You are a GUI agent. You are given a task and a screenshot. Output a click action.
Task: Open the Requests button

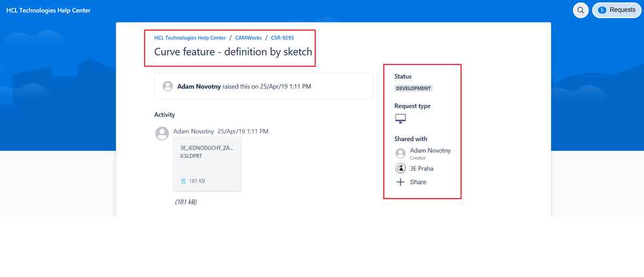pyautogui.click(x=616, y=10)
